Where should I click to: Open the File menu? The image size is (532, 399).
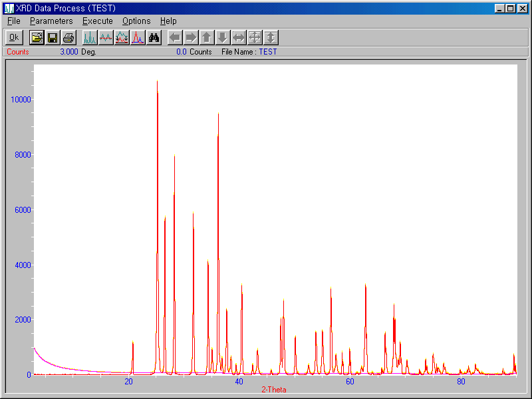point(14,21)
